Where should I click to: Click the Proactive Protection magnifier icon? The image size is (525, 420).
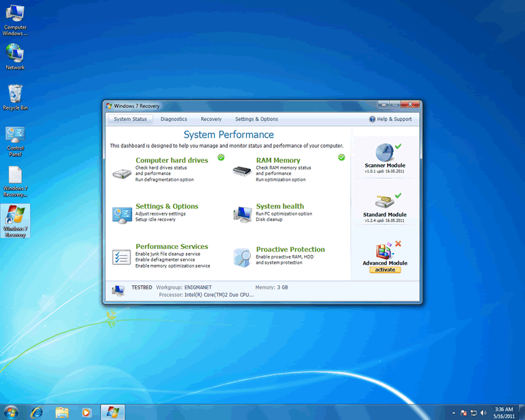click(x=242, y=257)
